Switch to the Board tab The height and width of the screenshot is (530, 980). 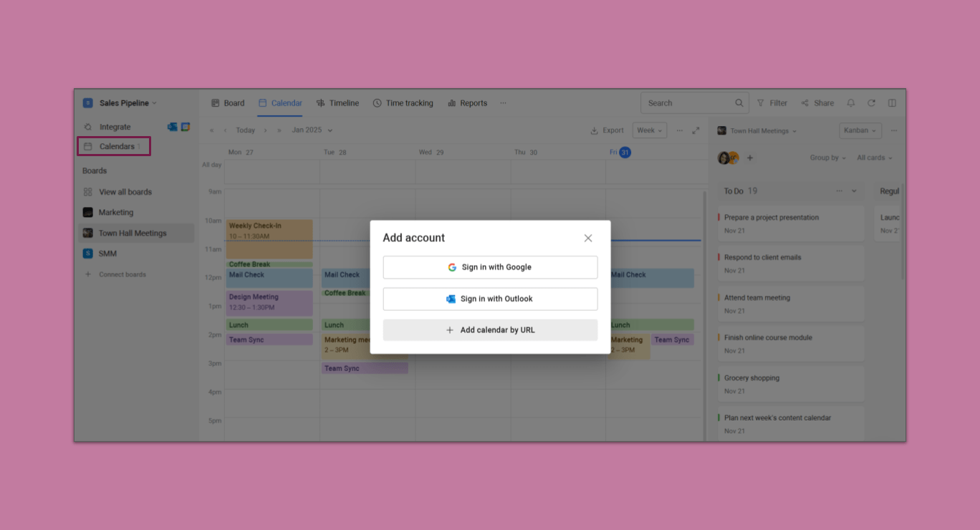pos(228,103)
